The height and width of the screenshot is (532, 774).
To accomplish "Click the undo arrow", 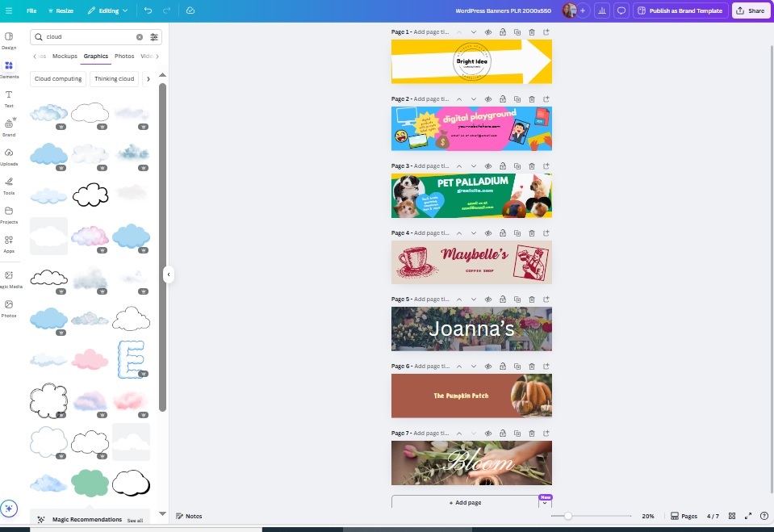I will (148, 10).
